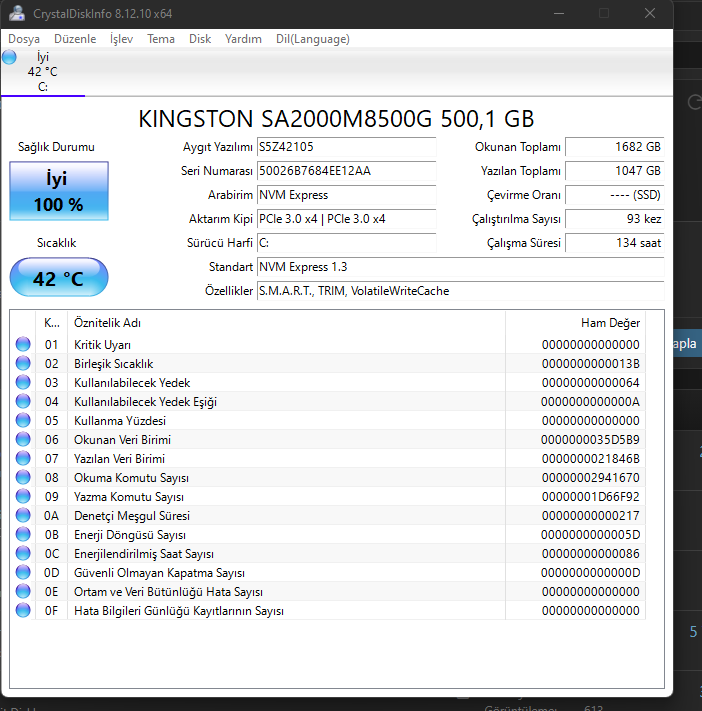The height and width of the screenshot is (711, 702).
Task: Click status orb for Kullanma Yüzdesi row
Action: 23,420
